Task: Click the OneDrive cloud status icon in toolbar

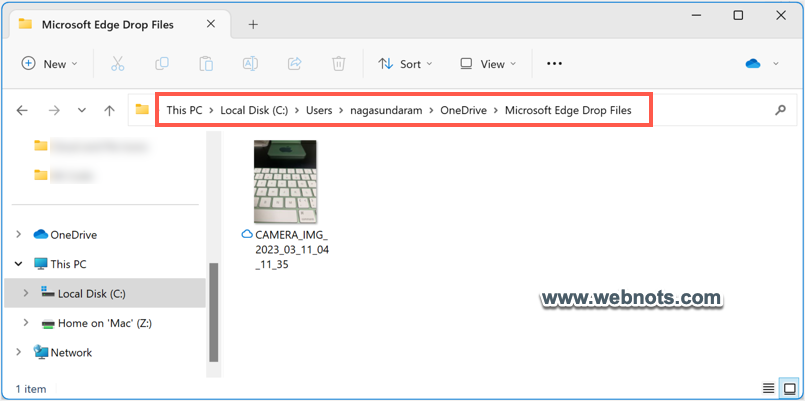Action: tap(753, 64)
